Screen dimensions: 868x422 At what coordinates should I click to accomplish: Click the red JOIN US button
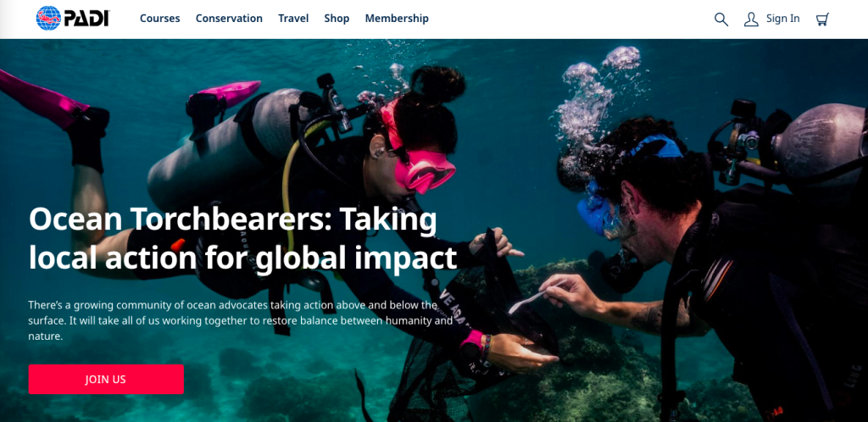pyautogui.click(x=106, y=380)
